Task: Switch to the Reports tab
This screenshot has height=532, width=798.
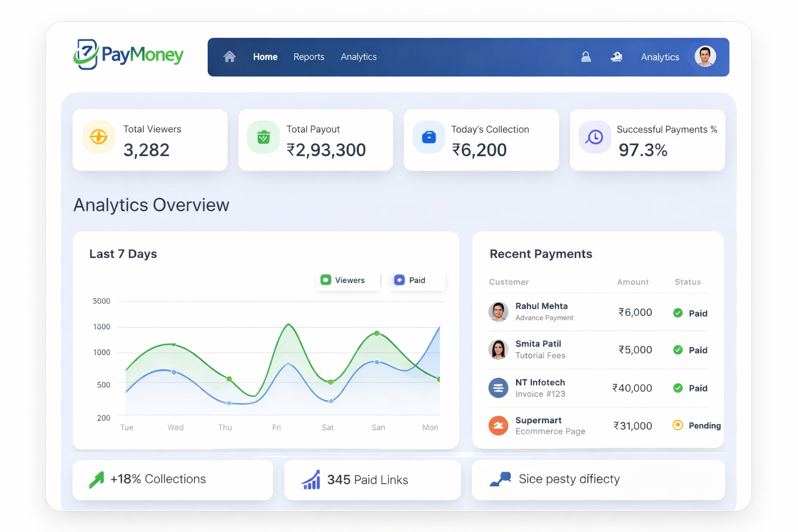Action: click(x=309, y=57)
